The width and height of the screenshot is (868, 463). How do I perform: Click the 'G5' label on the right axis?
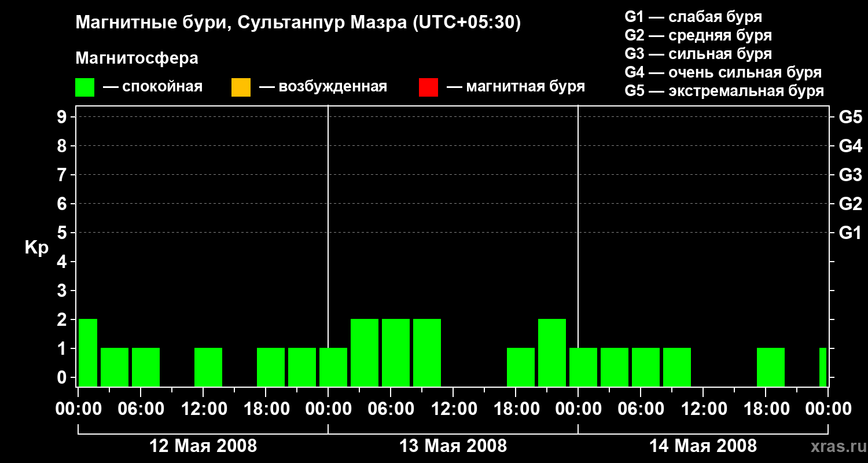[851, 117]
